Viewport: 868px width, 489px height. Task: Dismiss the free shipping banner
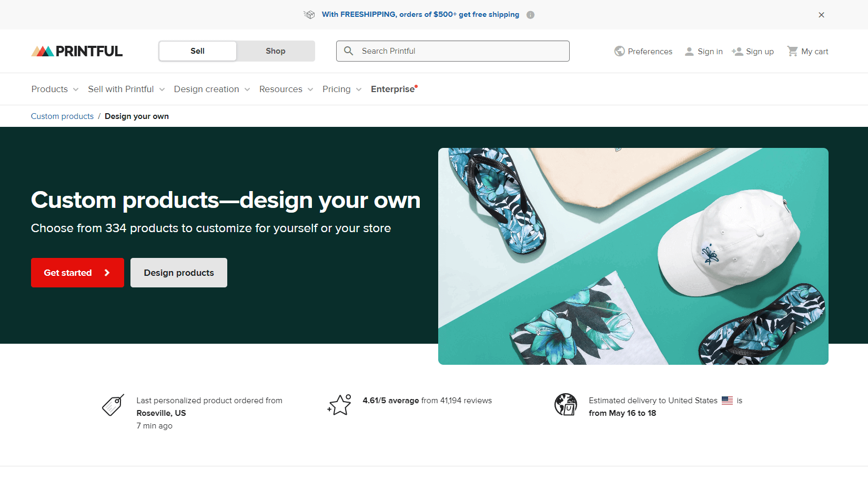pyautogui.click(x=821, y=15)
